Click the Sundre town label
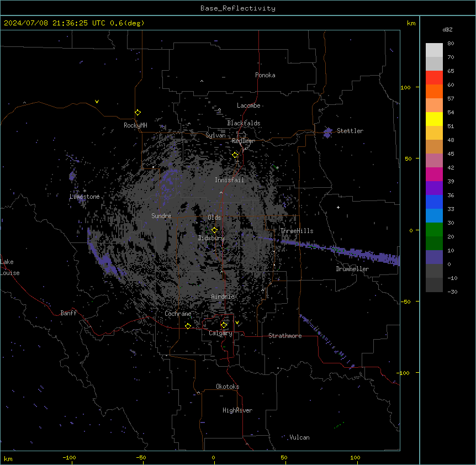Screen dimensions: 476x465 click(x=161, y=216)
